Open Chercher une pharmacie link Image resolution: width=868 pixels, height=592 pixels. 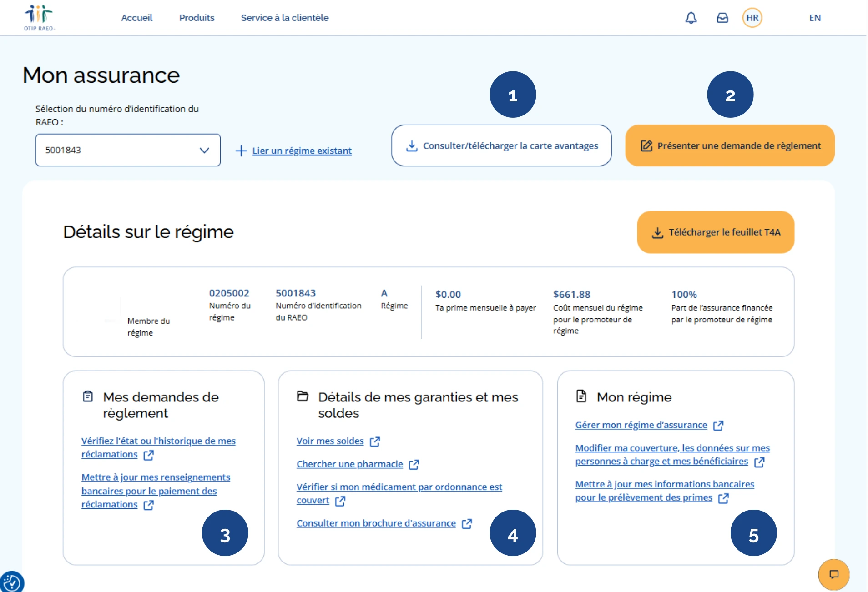(x=349, y=464)
